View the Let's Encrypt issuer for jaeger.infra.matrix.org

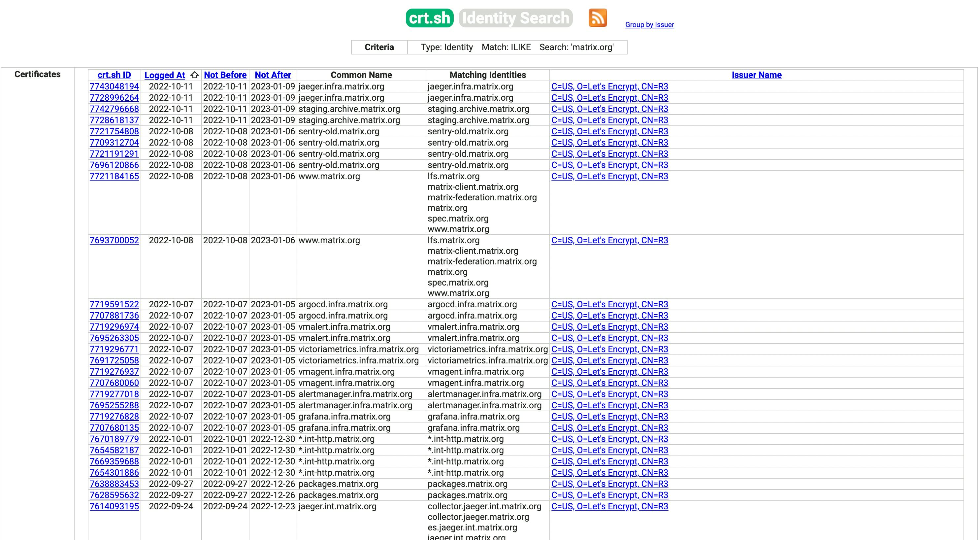point(609,86)
